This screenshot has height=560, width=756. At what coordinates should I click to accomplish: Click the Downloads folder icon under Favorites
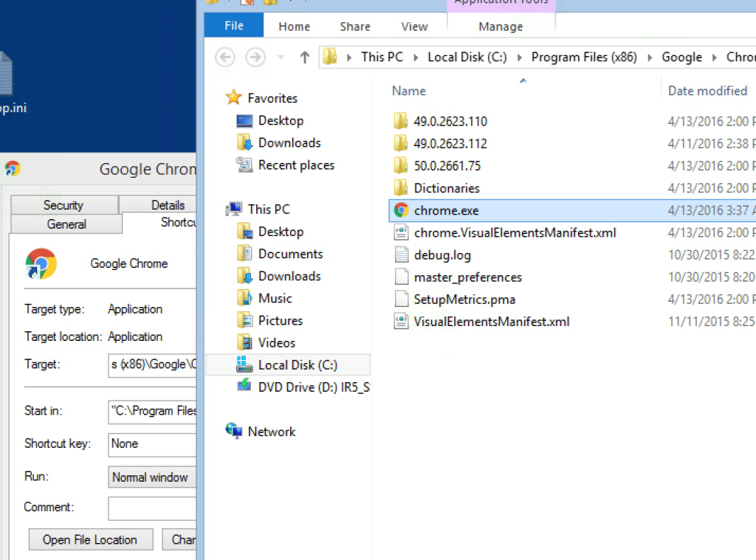tap(244, 142)
